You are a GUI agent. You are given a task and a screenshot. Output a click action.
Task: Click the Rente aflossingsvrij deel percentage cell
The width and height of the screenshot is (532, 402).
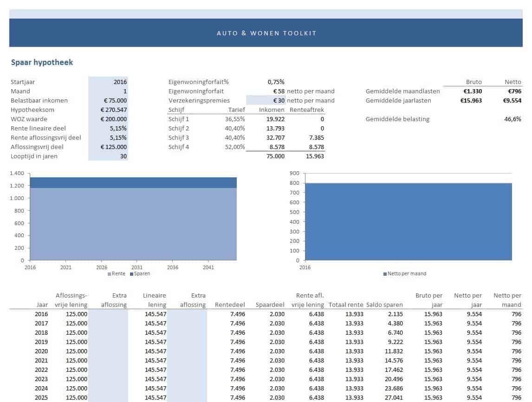(x=108, y=137)
